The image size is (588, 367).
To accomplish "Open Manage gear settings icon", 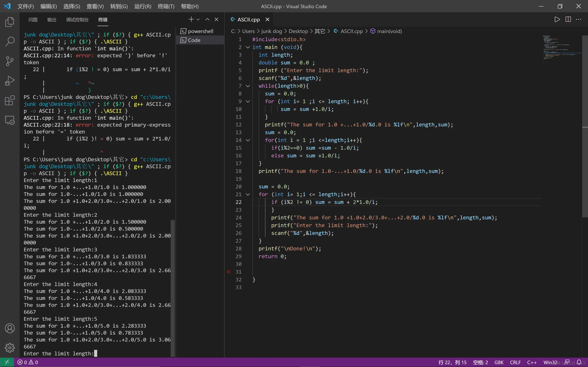I will point(10,348).
